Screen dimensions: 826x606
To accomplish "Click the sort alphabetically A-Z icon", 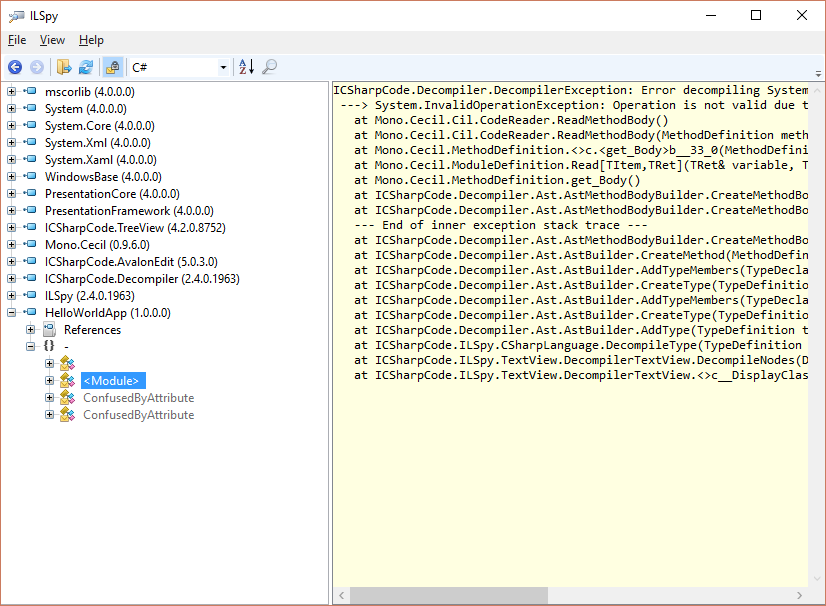I will (246, 67).
